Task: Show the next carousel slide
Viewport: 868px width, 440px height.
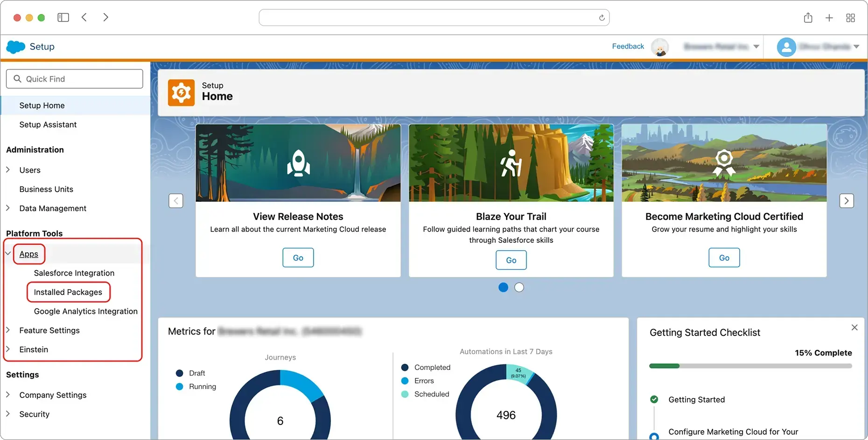Action: [847, 201]
